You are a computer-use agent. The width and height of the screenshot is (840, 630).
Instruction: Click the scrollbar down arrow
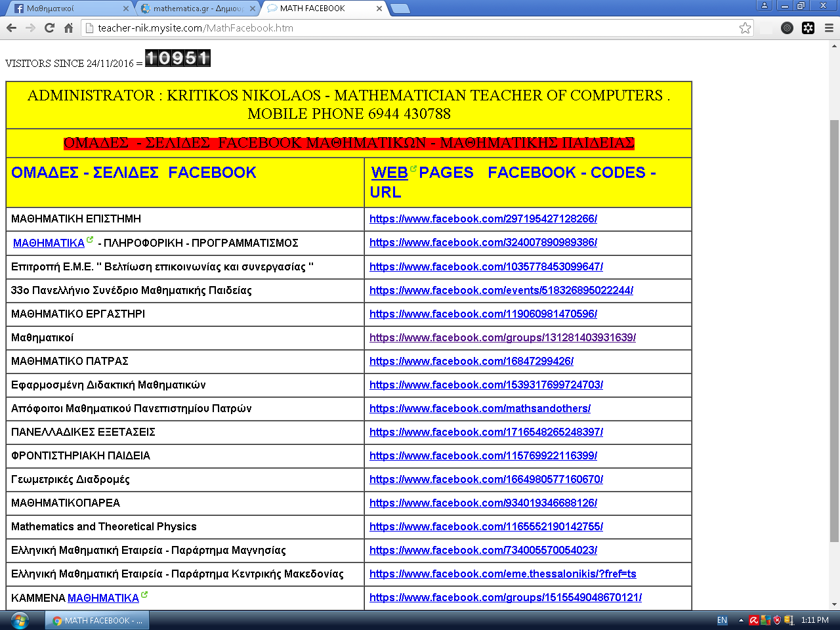[835, 604]
